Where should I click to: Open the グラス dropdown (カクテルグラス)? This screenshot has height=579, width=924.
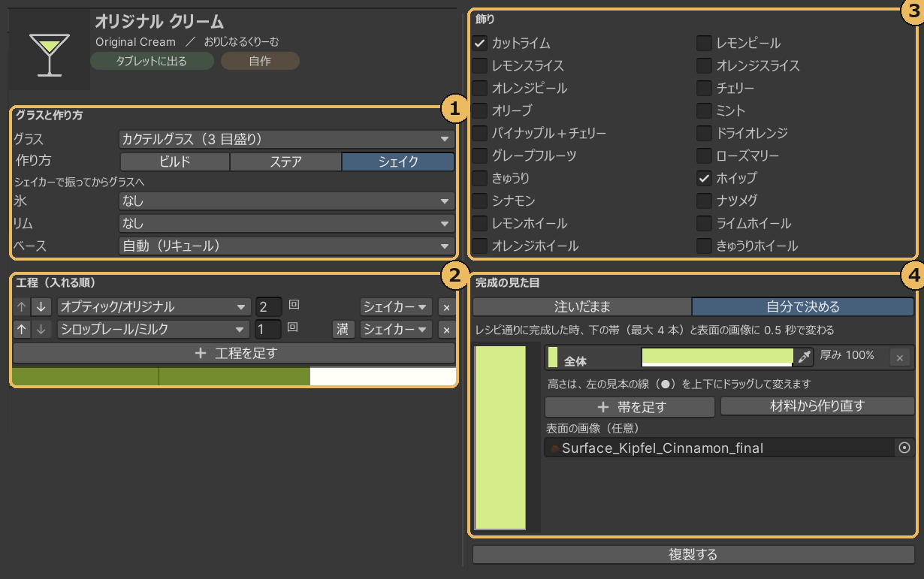coord(286,139)
